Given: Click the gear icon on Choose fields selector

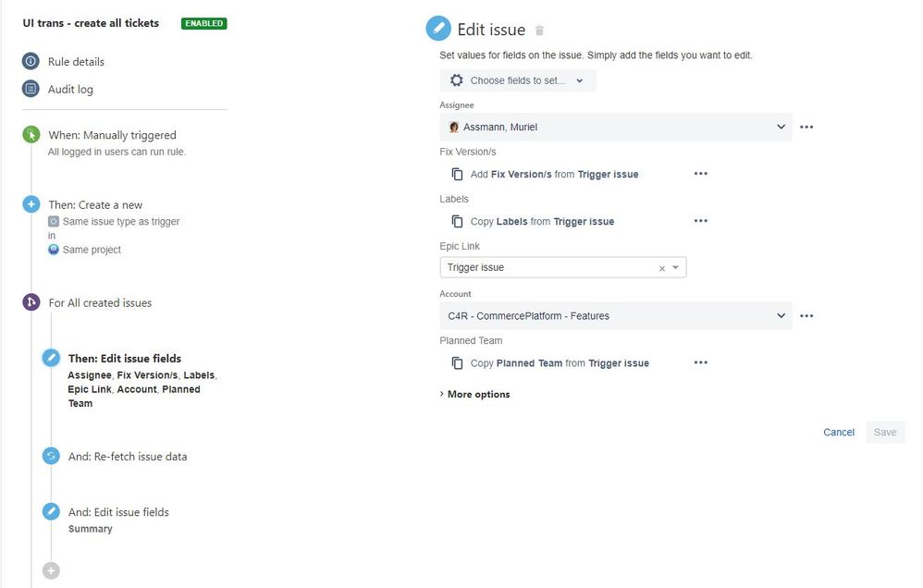Looking at the screenshot, I should [x=456, y=80].
